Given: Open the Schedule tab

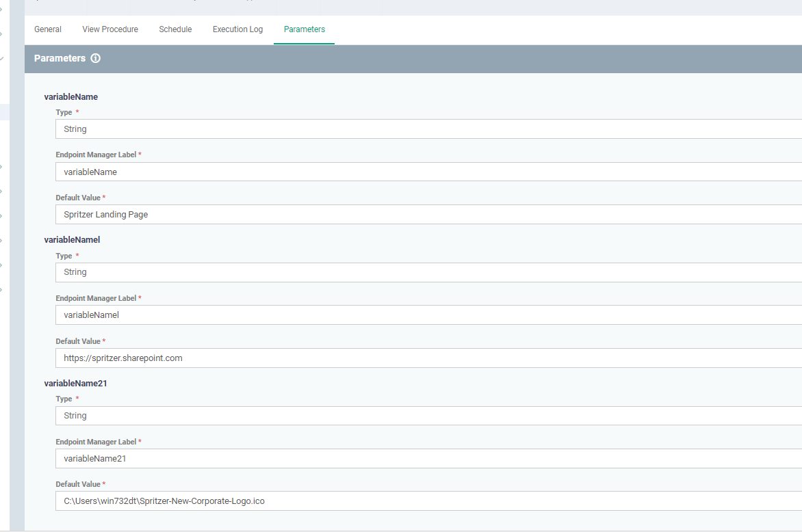Looking at the screenshot, I should coord(175,29).
